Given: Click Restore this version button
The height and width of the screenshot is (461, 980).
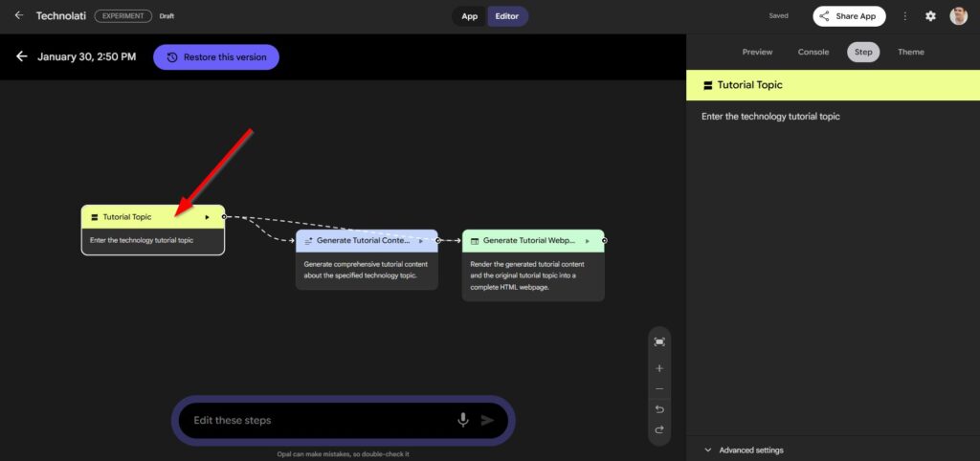Looking at the screenshot, I should (216, 57).
